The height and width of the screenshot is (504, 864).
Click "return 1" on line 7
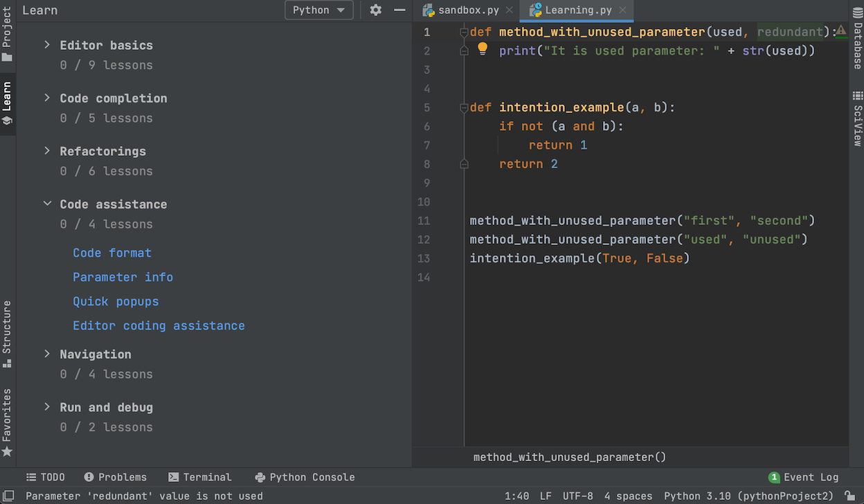558,145
